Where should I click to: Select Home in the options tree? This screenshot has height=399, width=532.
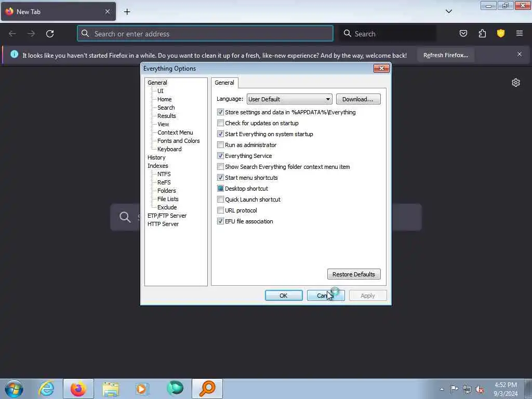pos(165,99)
